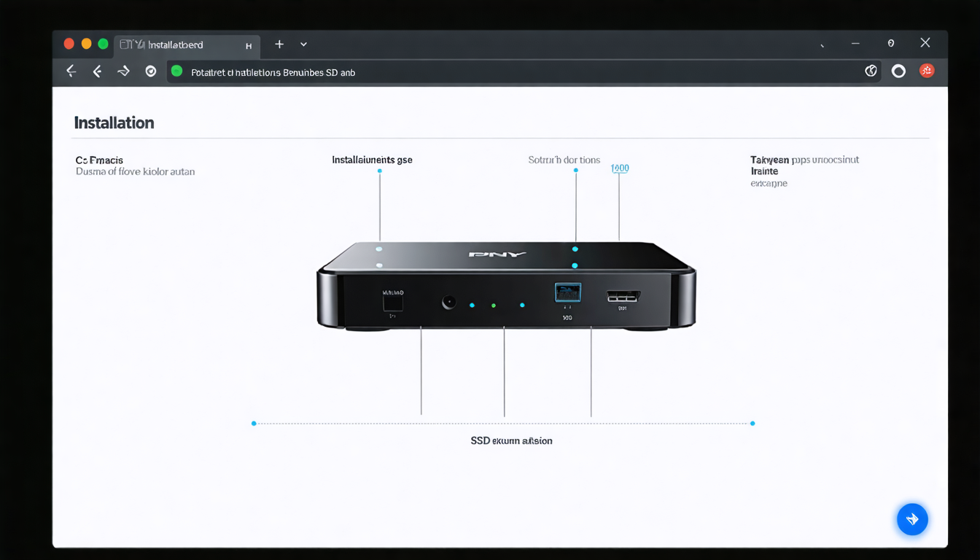The height and width of the screenshot is (560, 980).
Task: Click the circular profile icon near address bar
Action: 898,71
